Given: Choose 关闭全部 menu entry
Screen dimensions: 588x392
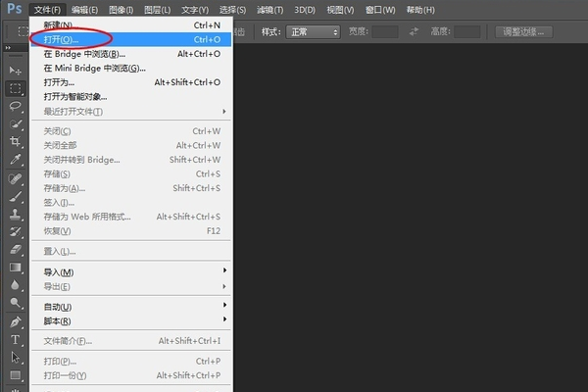Looking at the screenshot, I should 131,145.
